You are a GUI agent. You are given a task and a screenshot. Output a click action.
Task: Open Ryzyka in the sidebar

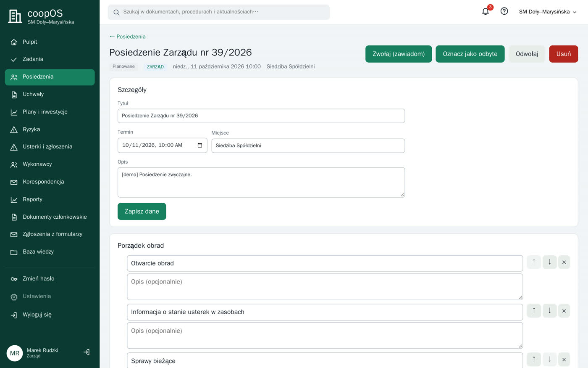(x=50, y=130)
